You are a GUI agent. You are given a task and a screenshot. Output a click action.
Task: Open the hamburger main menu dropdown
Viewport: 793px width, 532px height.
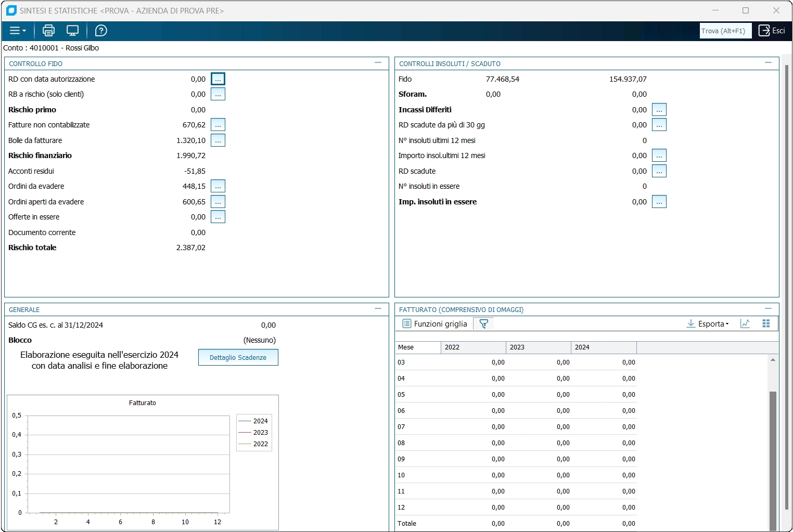tap(18, 31)
